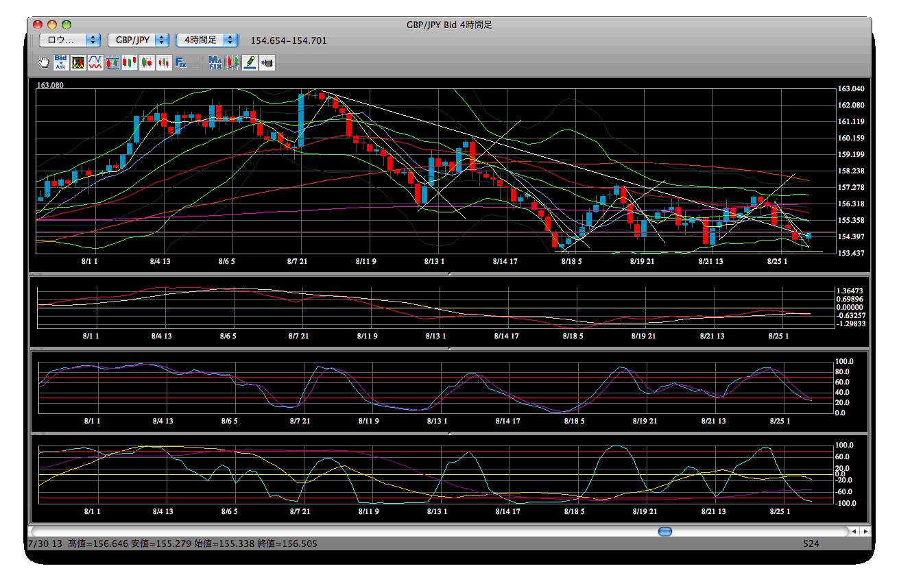Viewport: 899px width, 588px height.
Task: Click the green zoom window button
Action: 67,25
